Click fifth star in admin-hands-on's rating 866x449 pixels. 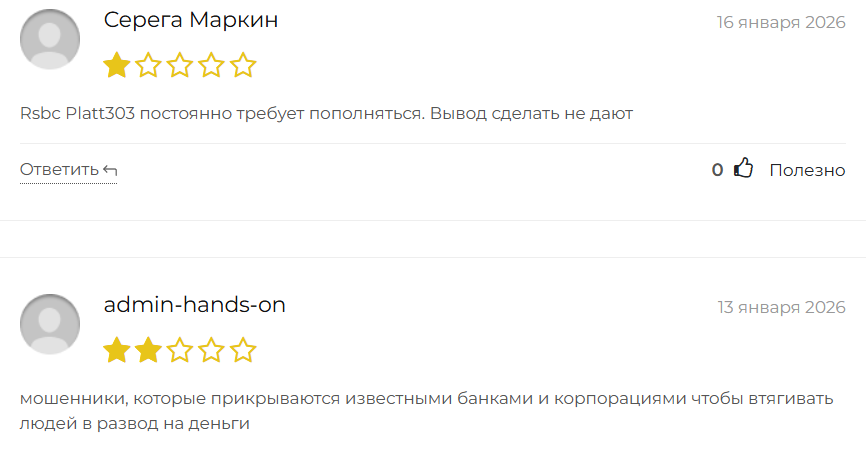pyautogui.click(x=243, y=351)
